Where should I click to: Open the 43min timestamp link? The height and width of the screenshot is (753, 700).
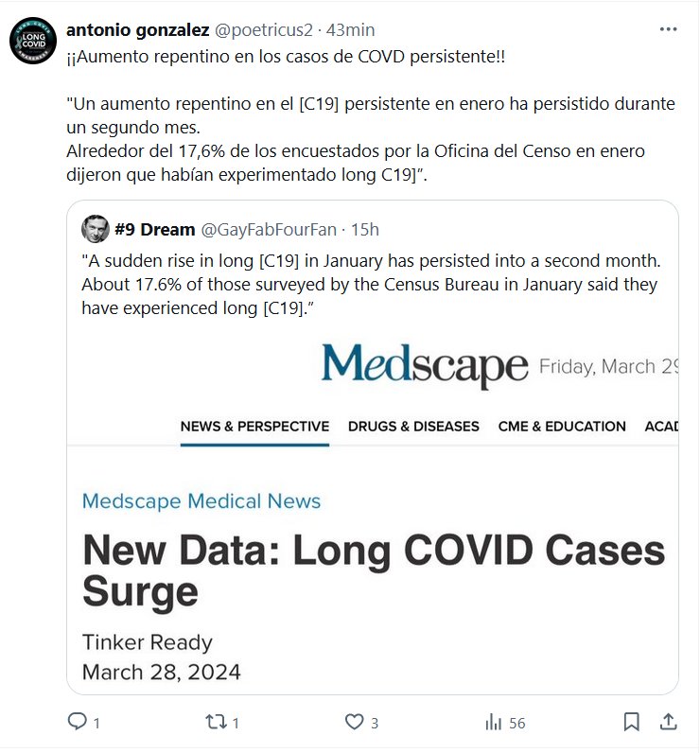350,30
